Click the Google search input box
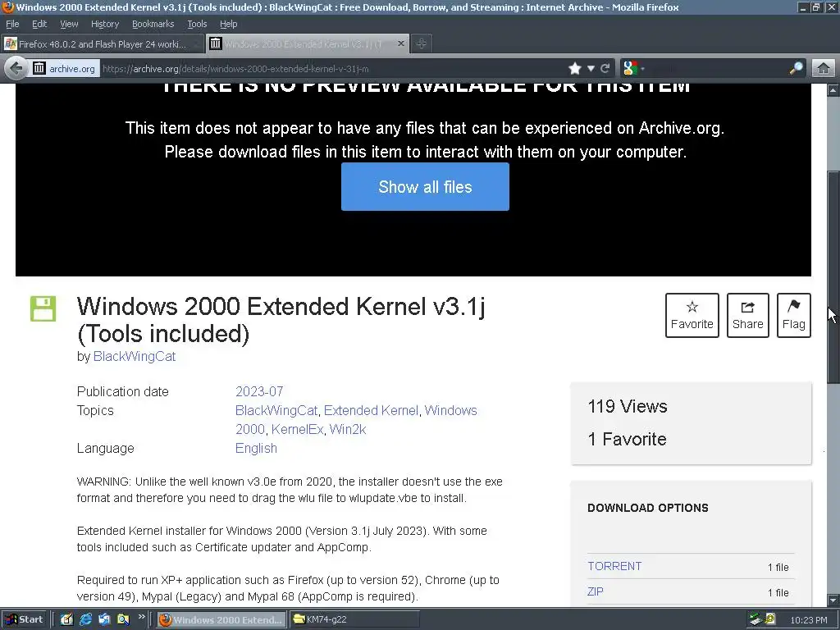Image resolution: width=840 pixels, height=630 pixels. (716, 69)
